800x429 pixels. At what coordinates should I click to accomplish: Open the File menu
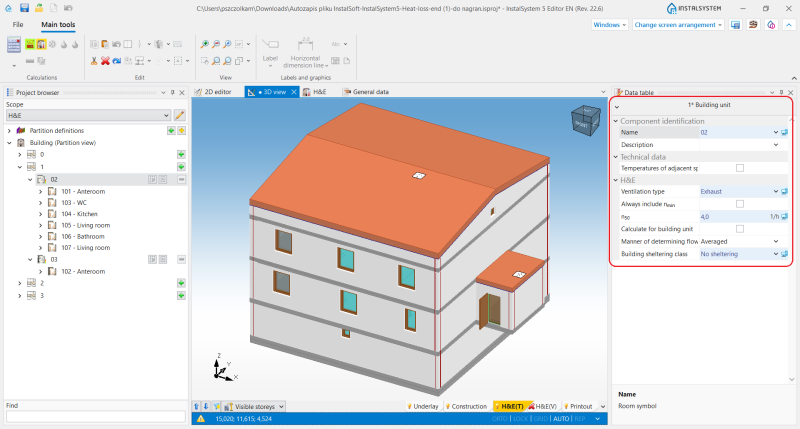tap(18, 24)
